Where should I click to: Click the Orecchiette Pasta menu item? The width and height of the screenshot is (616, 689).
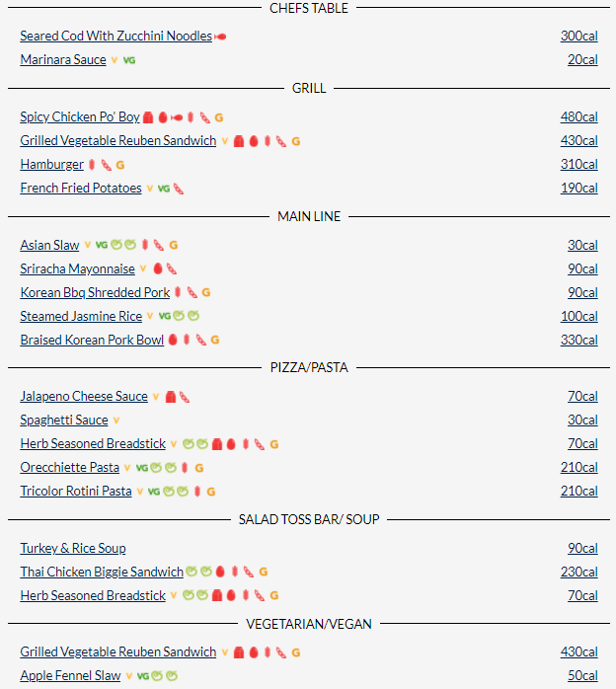tap(69, 468)
